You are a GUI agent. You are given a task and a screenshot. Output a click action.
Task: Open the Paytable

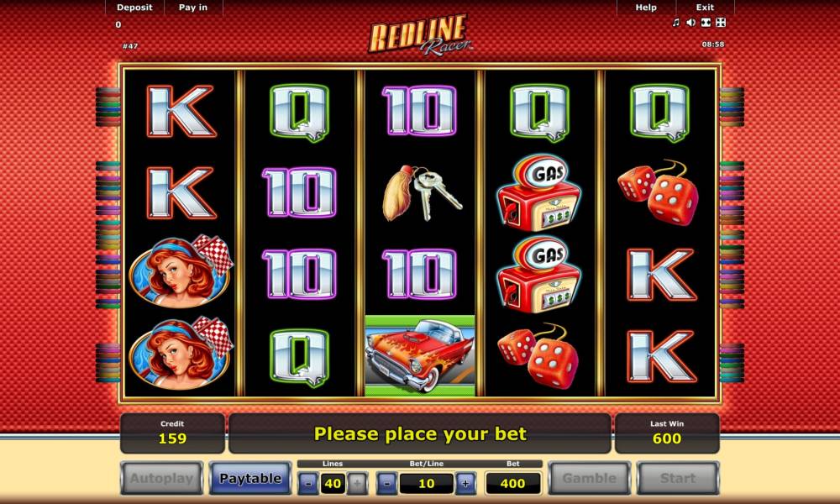(x=250, y=478)
